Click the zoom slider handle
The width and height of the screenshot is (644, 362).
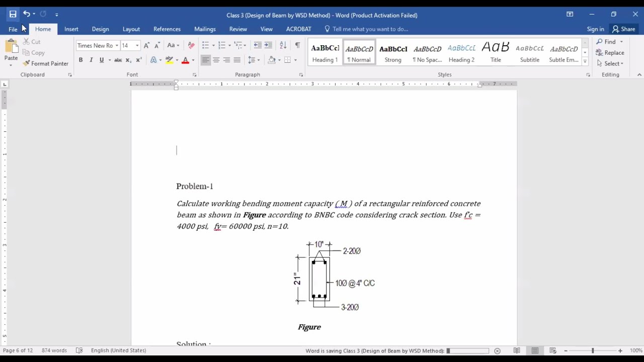pyautogui.click(x=593, y=350)
